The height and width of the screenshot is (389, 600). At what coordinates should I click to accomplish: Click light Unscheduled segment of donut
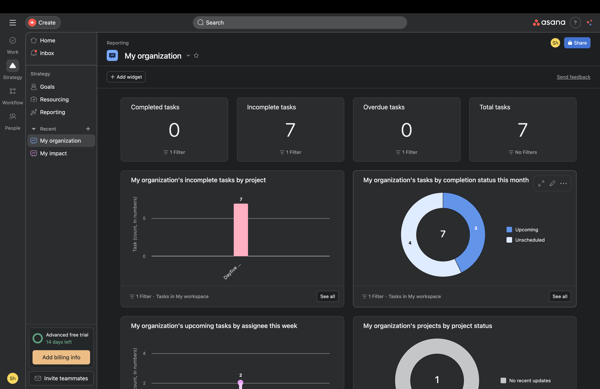point(410,243)
